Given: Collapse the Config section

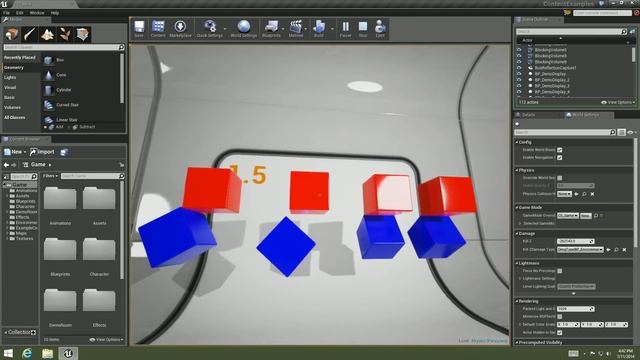Looking at the screenshot, I should pos(517,142).
